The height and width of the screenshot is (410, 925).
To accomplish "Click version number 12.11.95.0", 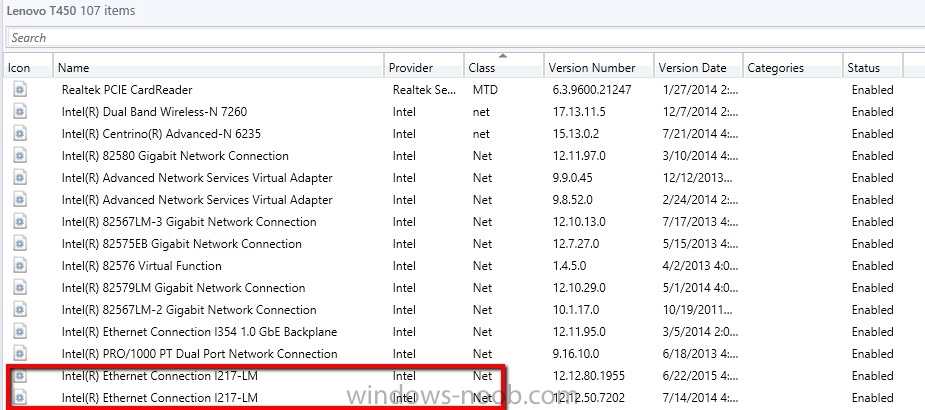I will point(579,332).
